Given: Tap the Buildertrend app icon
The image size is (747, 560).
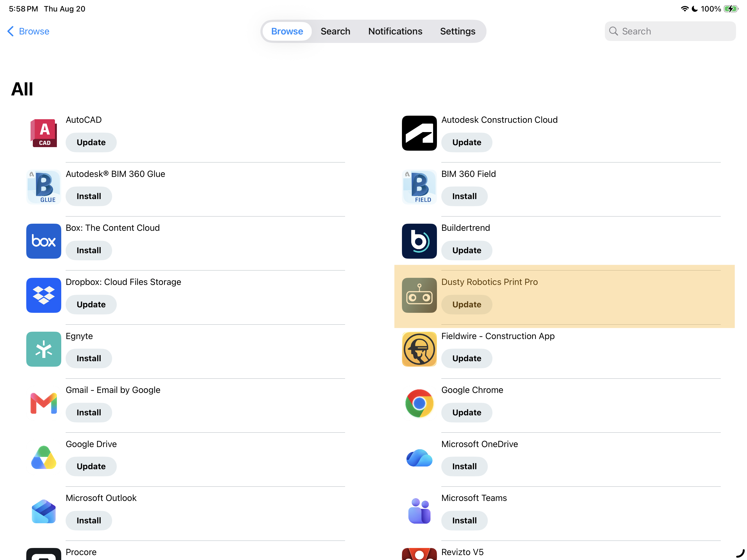Looking at the screenshot, I should pyautogui.click(x=419, y=241).
